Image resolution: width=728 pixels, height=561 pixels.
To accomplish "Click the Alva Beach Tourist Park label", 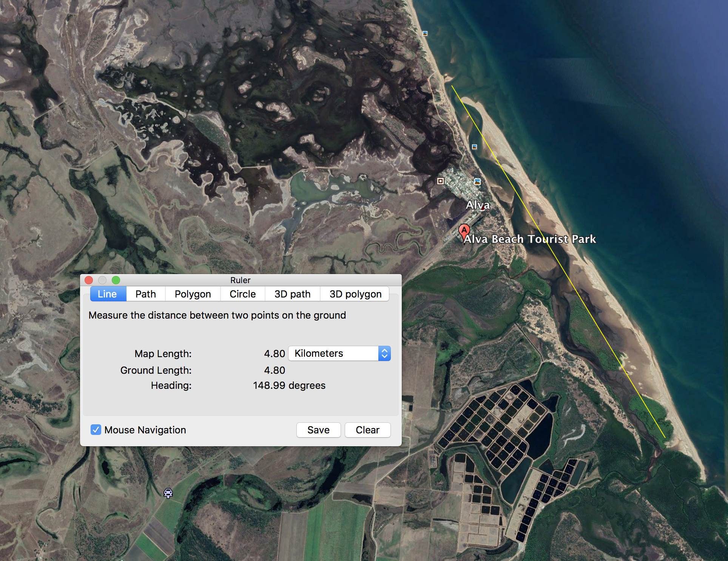I will (529, 239).
